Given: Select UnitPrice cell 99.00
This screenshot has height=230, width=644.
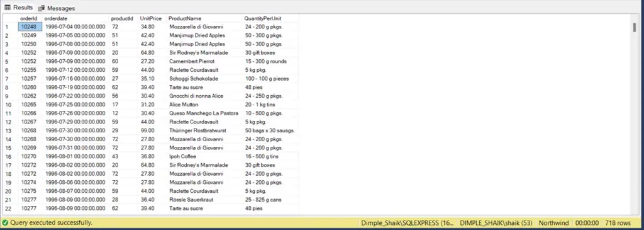Looking at the screenshot, I should click(152, 130).
